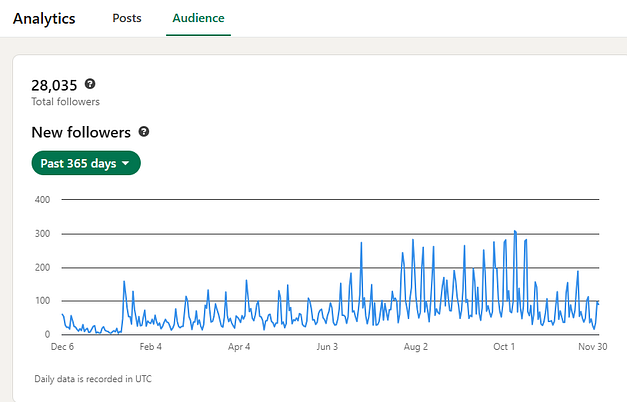
Task: Click the 28,035 follower count
Action: click(54, 85)
